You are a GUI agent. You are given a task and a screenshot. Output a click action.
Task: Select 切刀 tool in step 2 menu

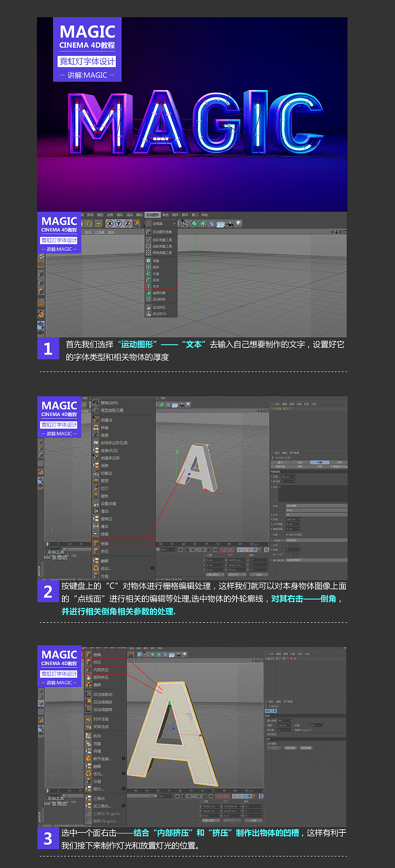click(123, 488)
